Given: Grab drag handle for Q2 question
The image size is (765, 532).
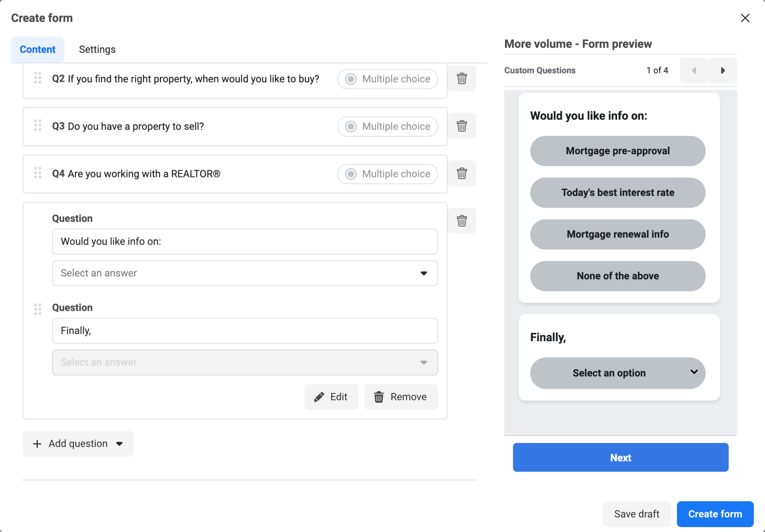Looking at the screenshot, I should pos(38,78).
